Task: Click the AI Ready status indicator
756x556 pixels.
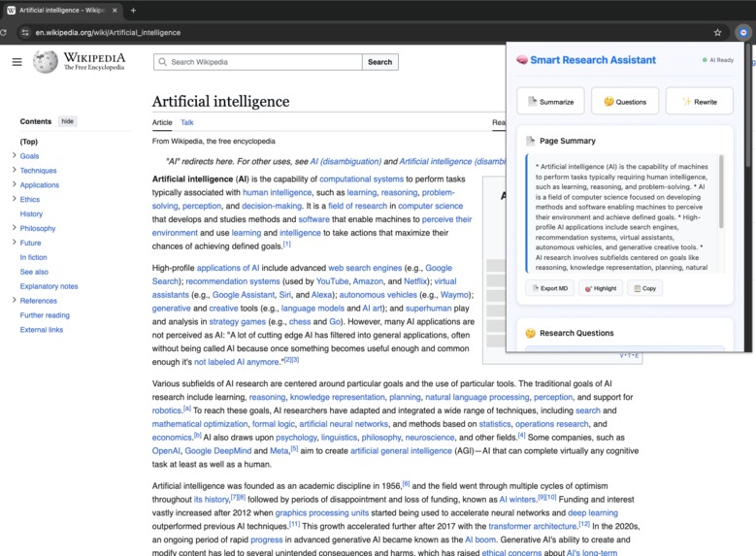Action: coord(718,60)
